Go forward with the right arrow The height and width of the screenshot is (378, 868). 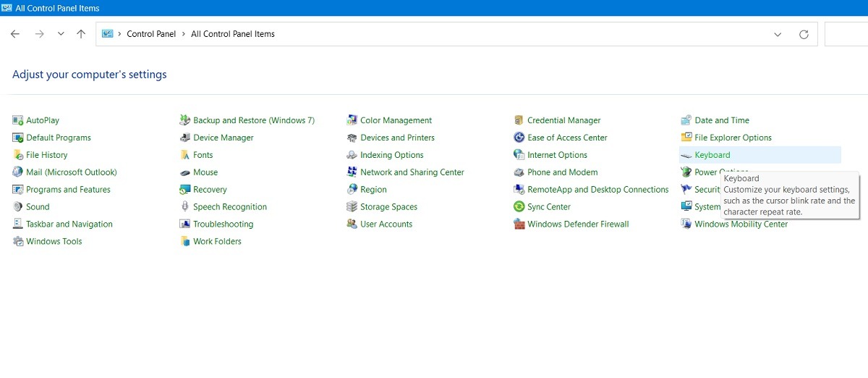(40, 34)
